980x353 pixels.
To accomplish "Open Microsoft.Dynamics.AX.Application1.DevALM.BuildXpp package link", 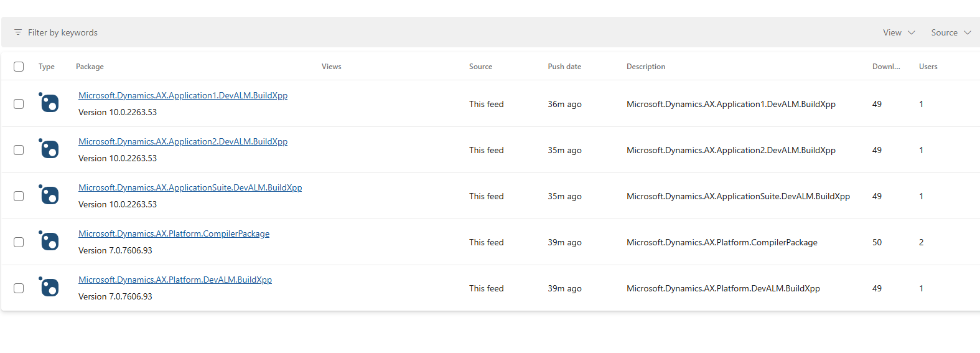I will point(183,95).
